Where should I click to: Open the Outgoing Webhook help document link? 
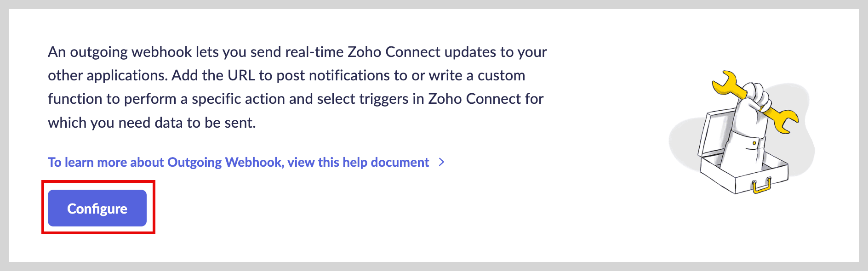[238, 162]
